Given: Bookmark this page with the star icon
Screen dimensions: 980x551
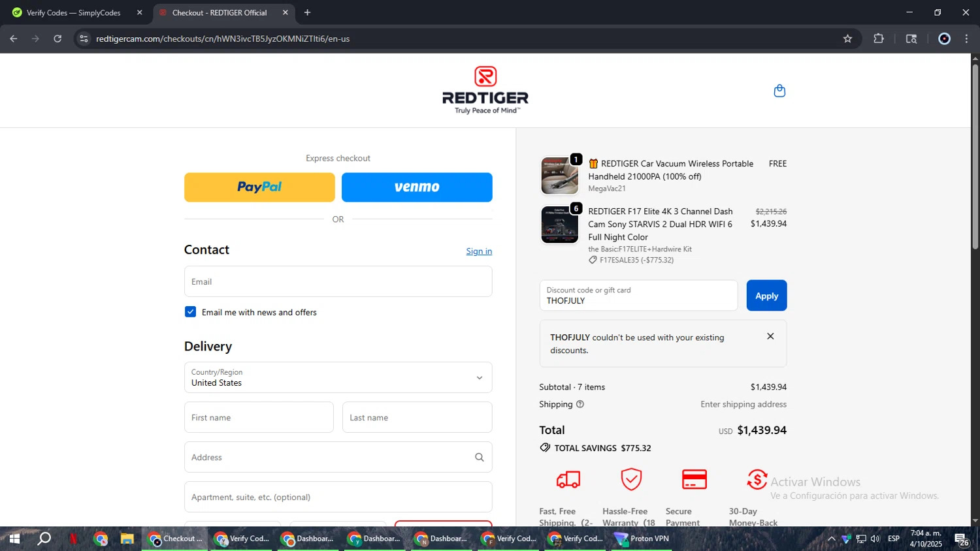Looking at the screenshot, I should pyautogui.click(x=847, y=39).
